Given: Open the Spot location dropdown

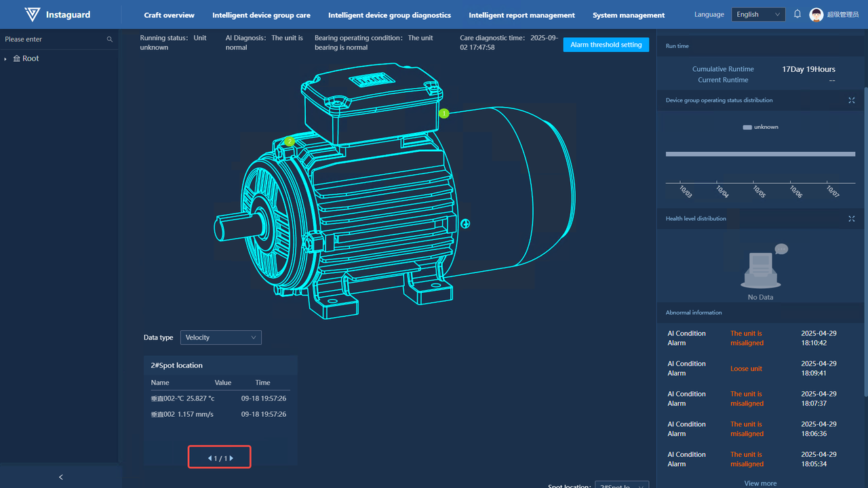Looking at the screenshot, I should tap(621, 485).
